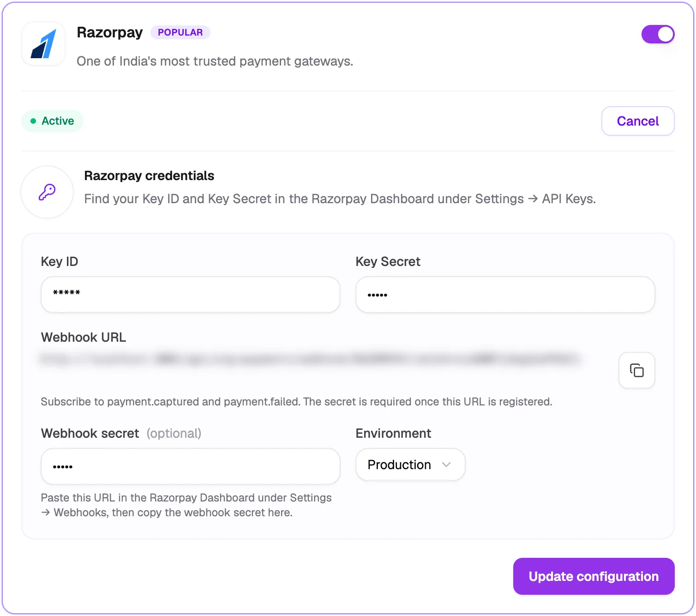The height and width of the screenshot is (616, 696).
Task: Click the '(optional)' text beside Webhook secret
Action: [x=174, y=434]
